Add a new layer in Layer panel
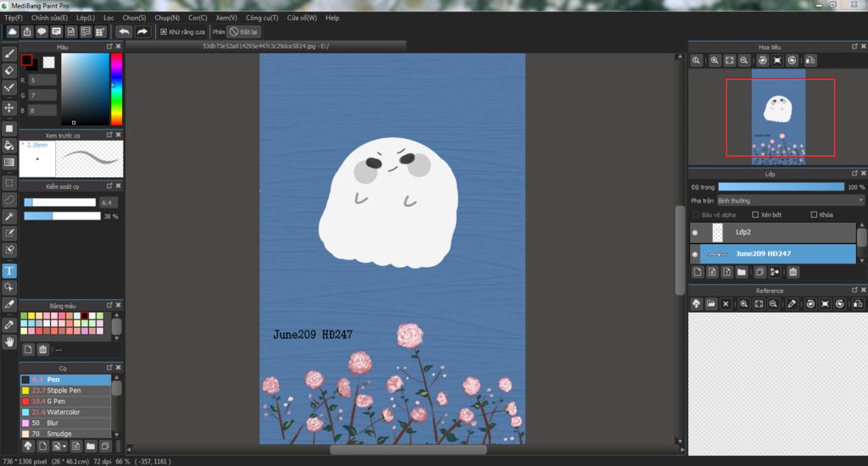 click(x=698, y=272)
